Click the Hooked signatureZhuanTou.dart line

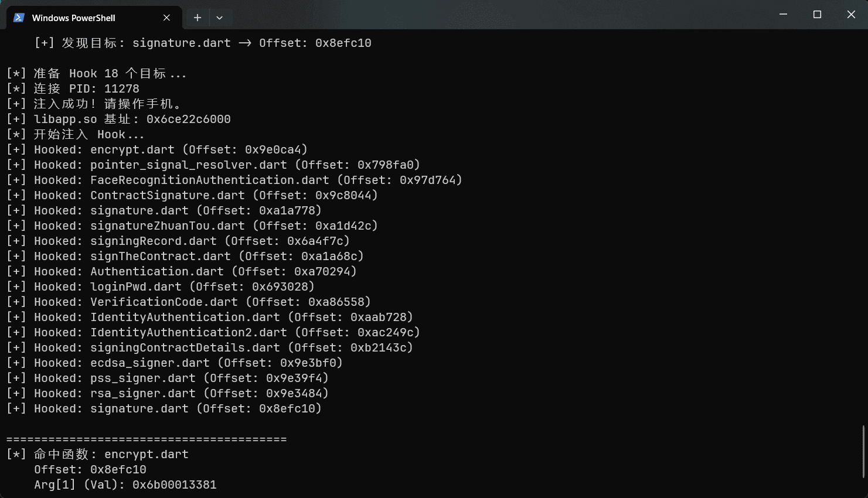[x=192, y=226]
